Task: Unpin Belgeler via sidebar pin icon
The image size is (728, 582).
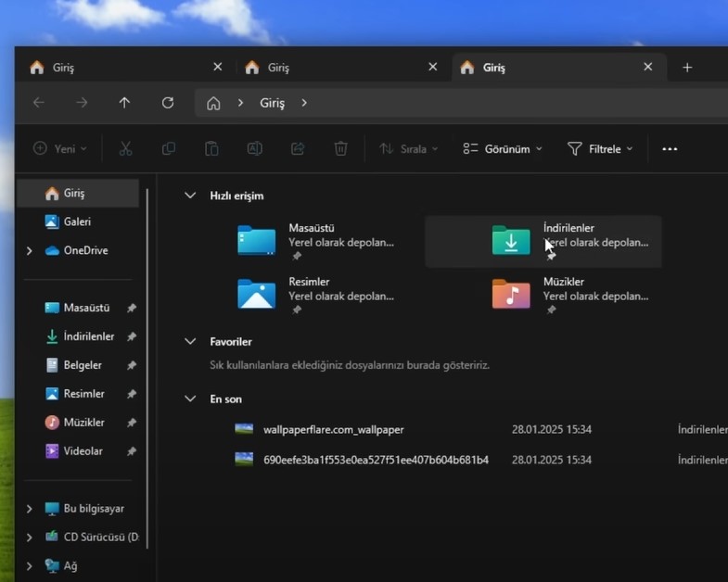Action: click(x=132, y=365)
